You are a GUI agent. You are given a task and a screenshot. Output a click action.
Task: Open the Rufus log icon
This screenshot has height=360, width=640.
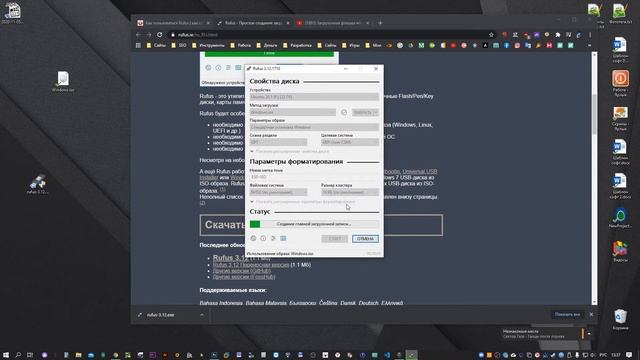click(x=283, y=238)
